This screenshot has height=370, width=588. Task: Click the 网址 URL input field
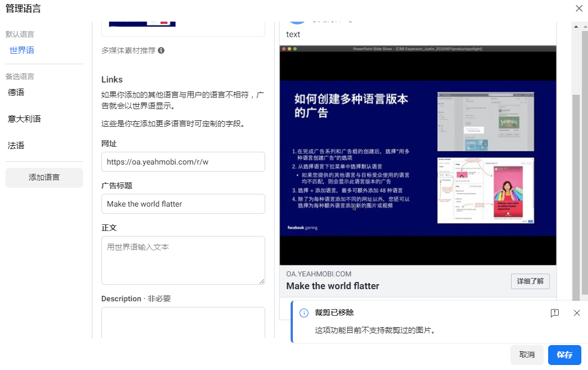[183, 162]
